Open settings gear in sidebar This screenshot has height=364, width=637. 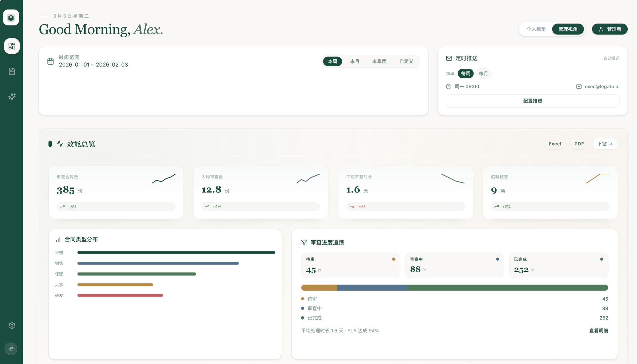pyautogui.click(x=12, y=325)
